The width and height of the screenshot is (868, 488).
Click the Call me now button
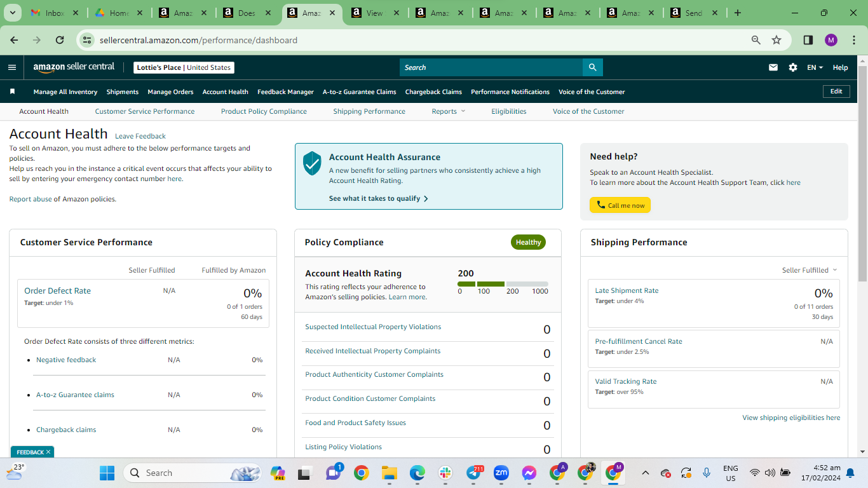click(620, 205)
